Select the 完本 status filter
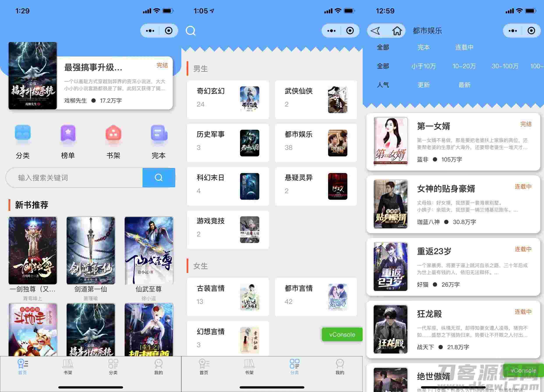 423,47
